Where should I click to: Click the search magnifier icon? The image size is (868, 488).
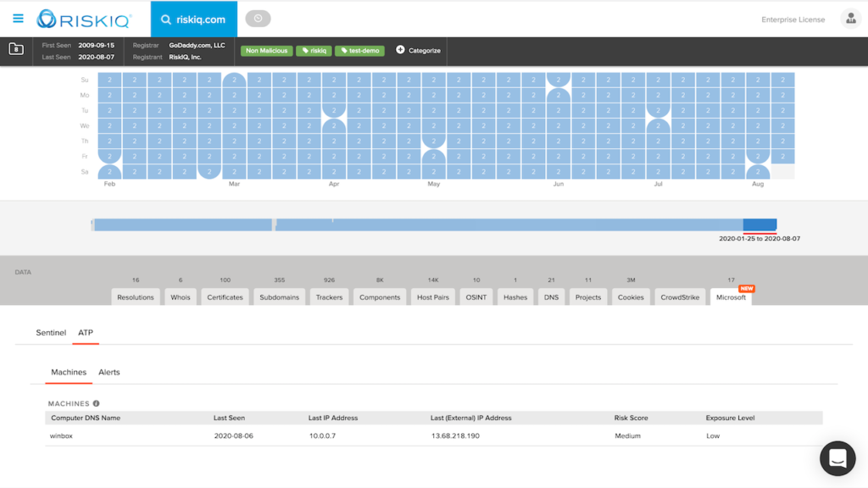tap(165, 19)
